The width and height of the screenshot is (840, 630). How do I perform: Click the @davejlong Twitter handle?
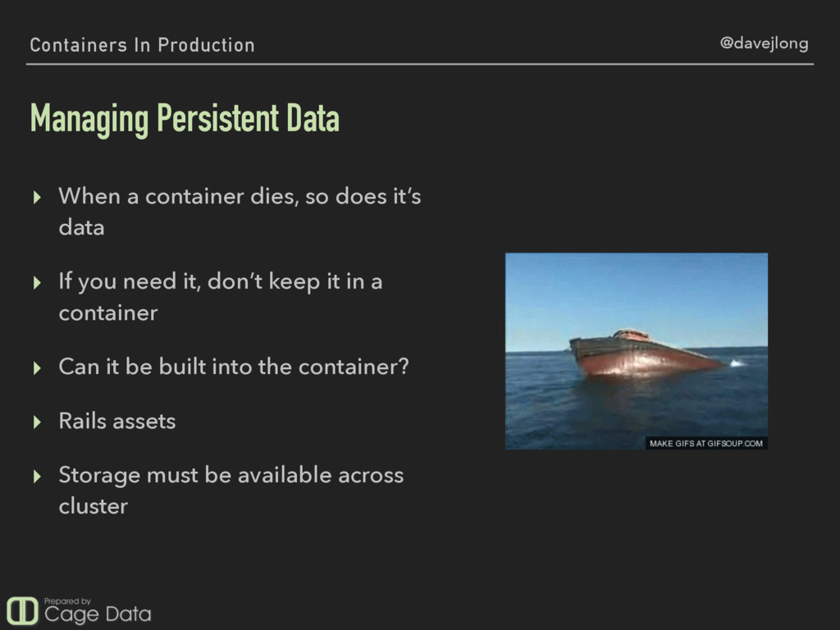pos(765,43)
